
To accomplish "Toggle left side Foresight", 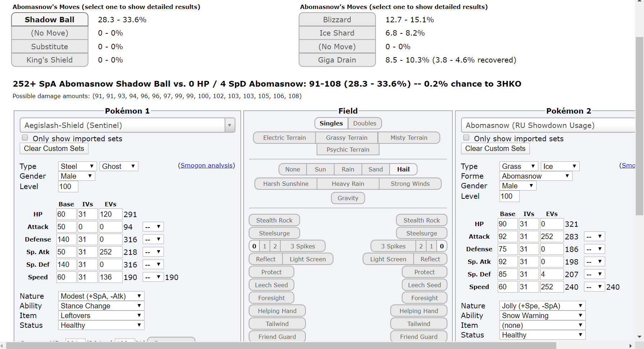I will [x=271, y=298].
